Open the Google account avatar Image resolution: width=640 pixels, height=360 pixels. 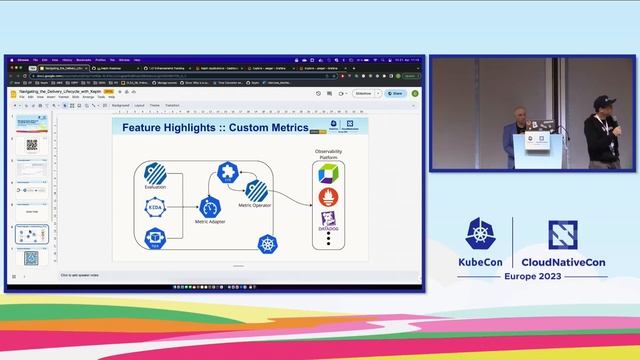415,93
